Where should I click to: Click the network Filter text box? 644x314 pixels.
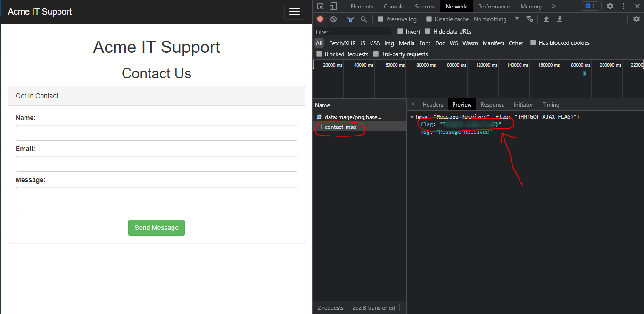[353, 32]
